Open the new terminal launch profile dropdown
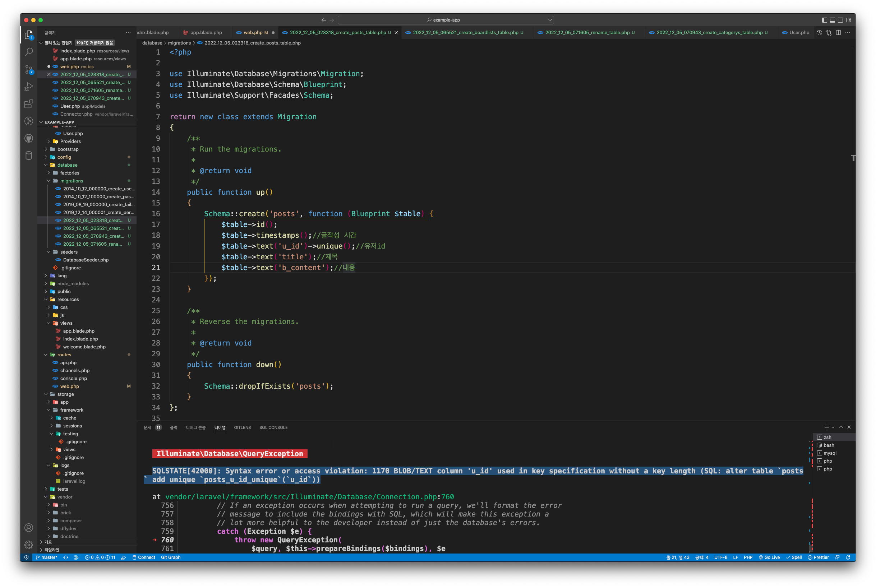 833,427
